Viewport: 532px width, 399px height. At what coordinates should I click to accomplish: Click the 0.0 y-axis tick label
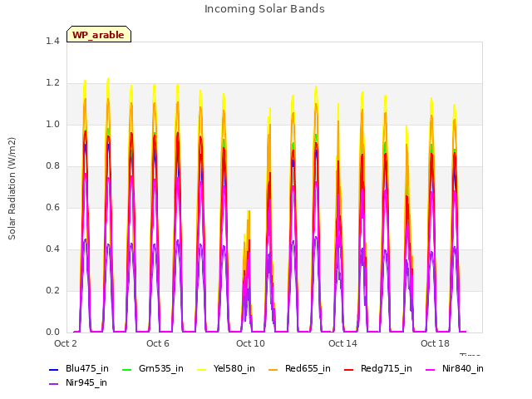point(52,332)
